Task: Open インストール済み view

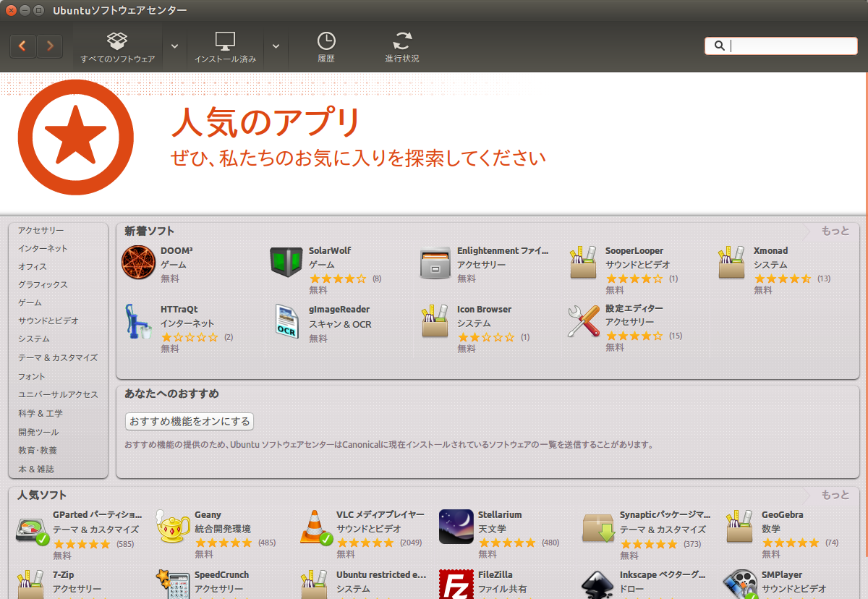Action: point(225,47)
